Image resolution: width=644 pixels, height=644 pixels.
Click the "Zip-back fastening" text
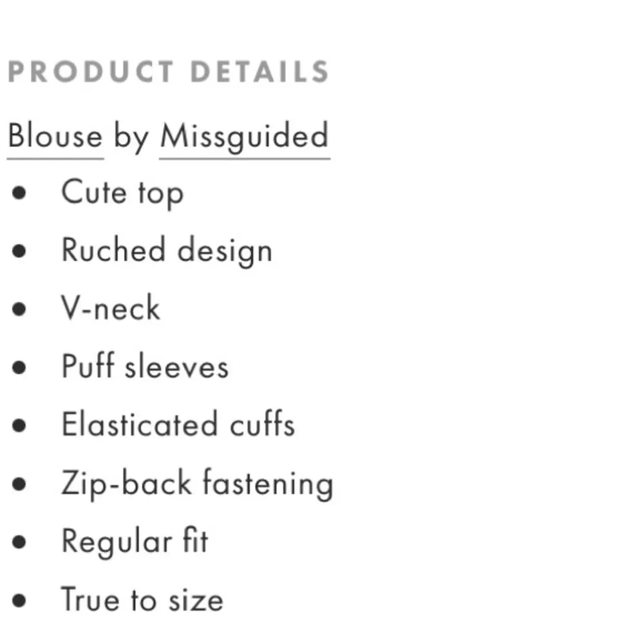coord(197,484)
